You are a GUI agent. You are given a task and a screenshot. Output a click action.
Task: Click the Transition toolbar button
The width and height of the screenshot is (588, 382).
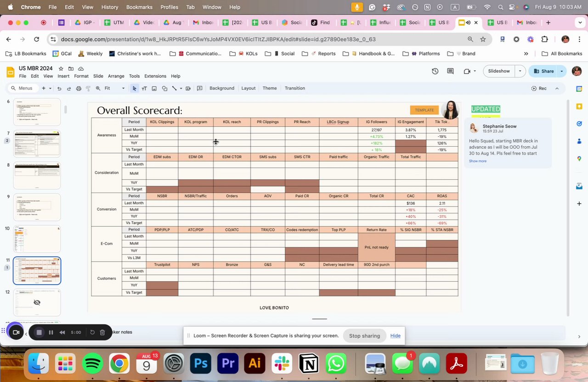click(x=294, y=88)
